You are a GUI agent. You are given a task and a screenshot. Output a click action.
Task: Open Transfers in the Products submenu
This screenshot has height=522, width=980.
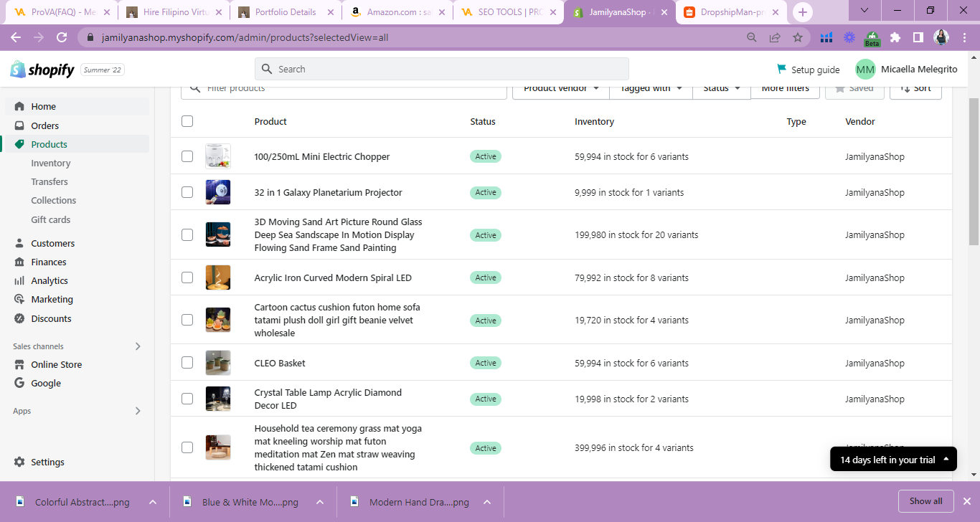(x=50, y=181)
